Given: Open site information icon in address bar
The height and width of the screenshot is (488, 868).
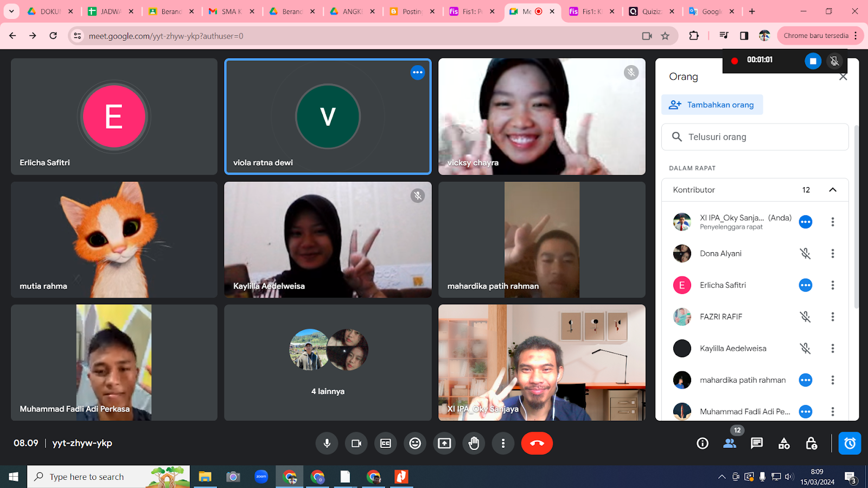Looking at the screenshot, I should (x=78, y=36).
